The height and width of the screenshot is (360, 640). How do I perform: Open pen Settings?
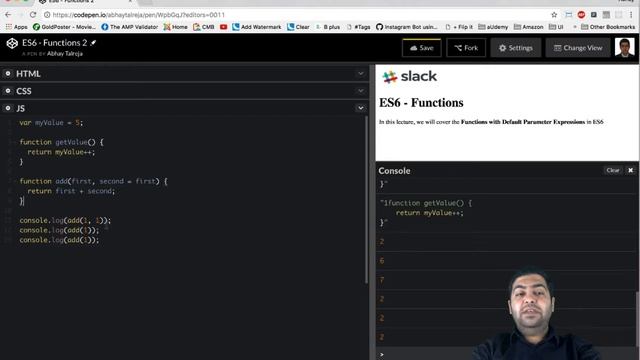click(x=516, y=48)
